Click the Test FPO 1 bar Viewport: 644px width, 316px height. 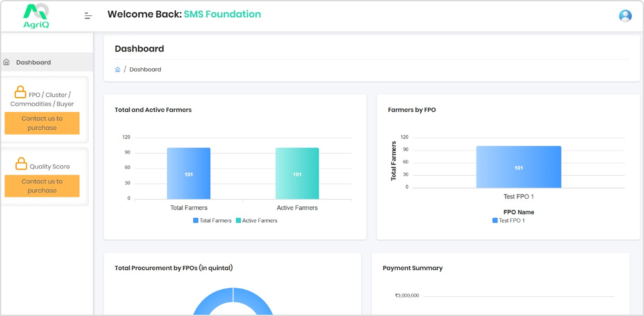519,167
